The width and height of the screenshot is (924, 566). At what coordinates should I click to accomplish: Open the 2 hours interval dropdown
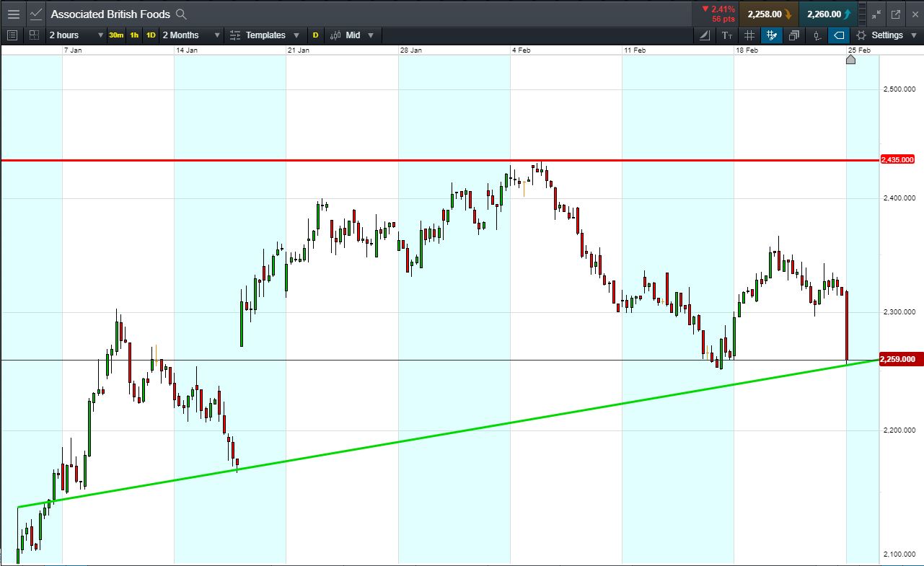pyautogui.click(x=75, y=35)
